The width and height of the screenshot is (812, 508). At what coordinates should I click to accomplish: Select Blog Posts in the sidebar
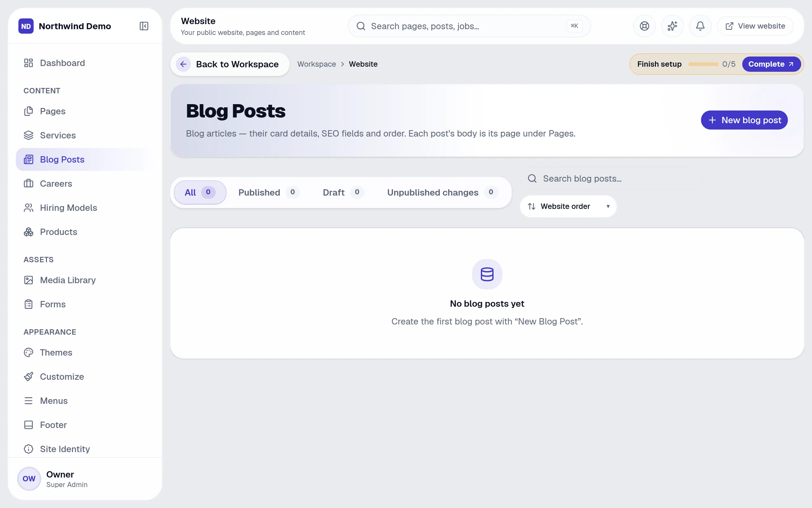pos(85,159)
